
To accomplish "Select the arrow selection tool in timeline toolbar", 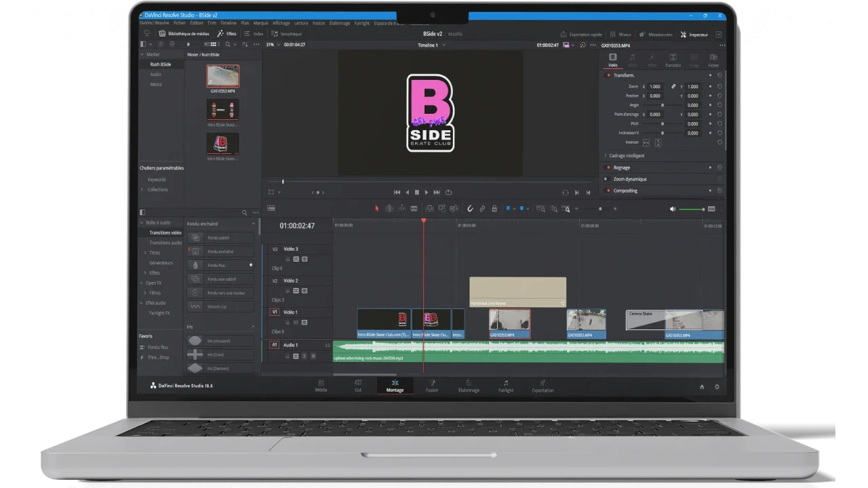I will [x=377, y=209].
